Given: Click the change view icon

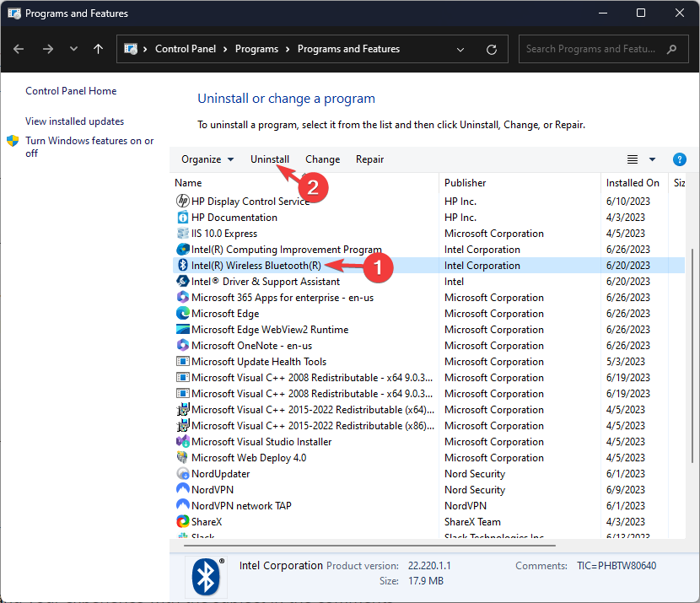Looking at the screenshot, I should [x=633, y=159].
